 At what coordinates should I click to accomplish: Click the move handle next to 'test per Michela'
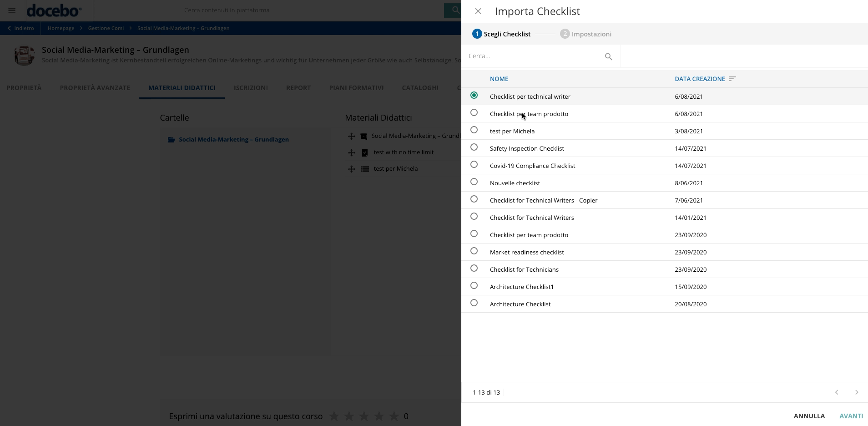point(353,169)
